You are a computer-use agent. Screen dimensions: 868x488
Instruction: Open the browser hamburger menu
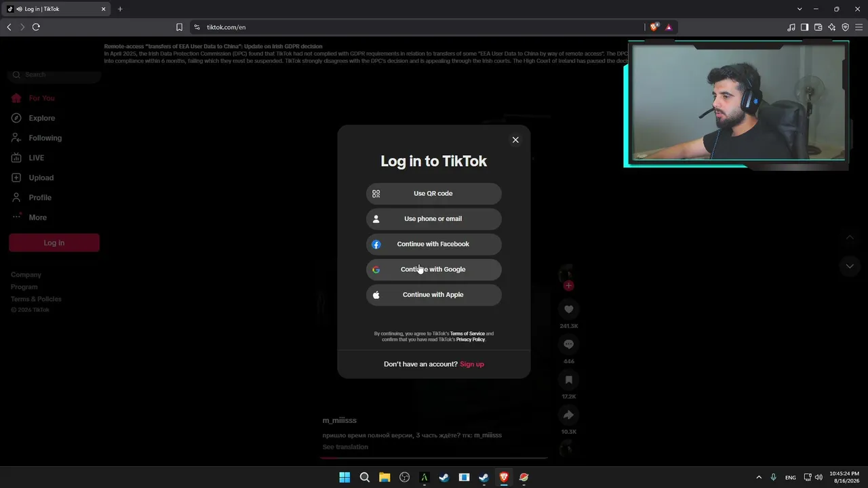[x=859, y=27]
